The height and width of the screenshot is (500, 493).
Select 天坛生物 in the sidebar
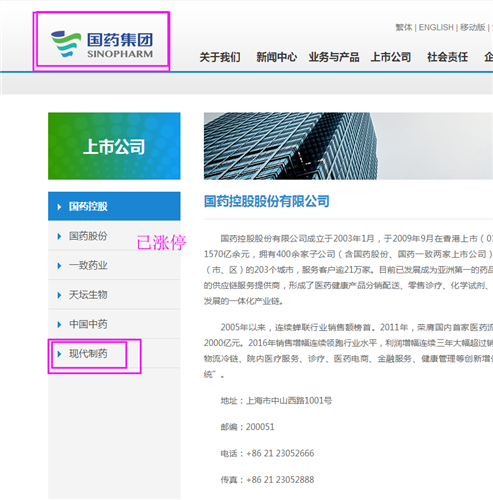[114, 295]
